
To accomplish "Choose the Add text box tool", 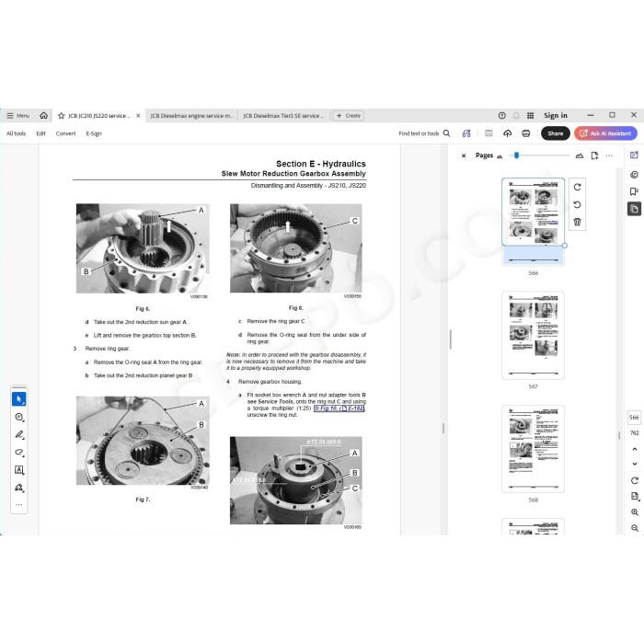I will pos(19,470).
